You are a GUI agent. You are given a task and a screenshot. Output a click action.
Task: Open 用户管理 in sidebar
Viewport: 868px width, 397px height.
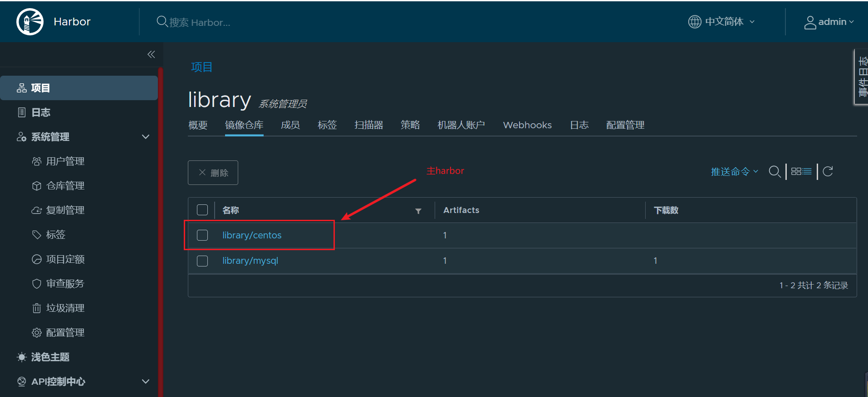(x=65, y=161)
